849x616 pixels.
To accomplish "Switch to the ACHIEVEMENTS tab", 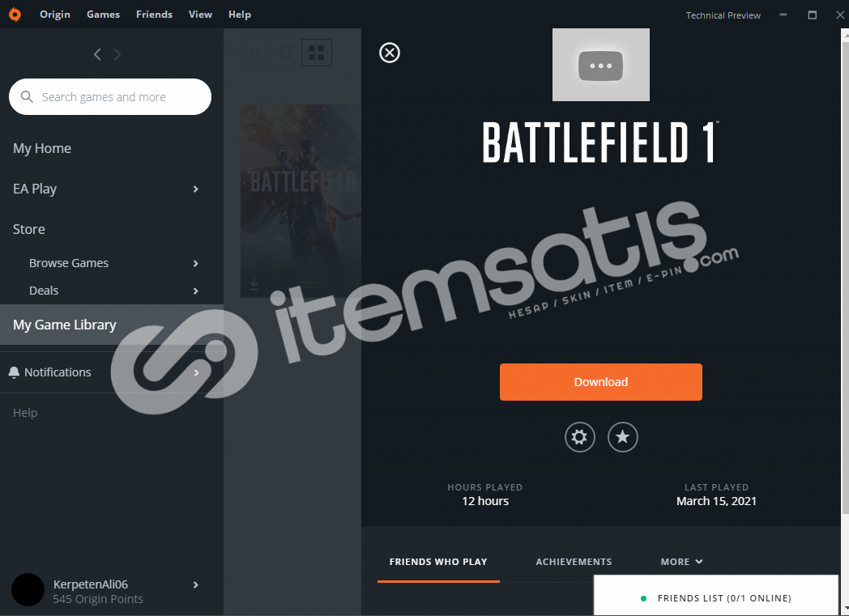I will (x=574, y=562).
